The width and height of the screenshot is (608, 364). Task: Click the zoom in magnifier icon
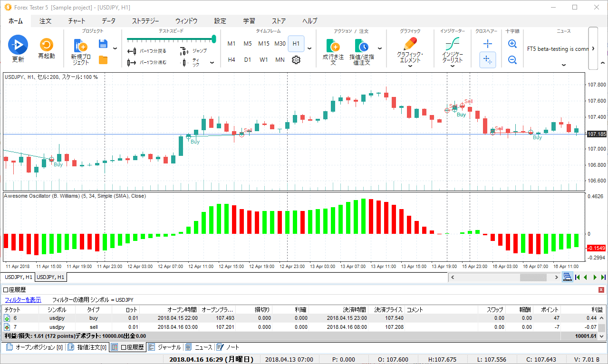coord(512,44)
